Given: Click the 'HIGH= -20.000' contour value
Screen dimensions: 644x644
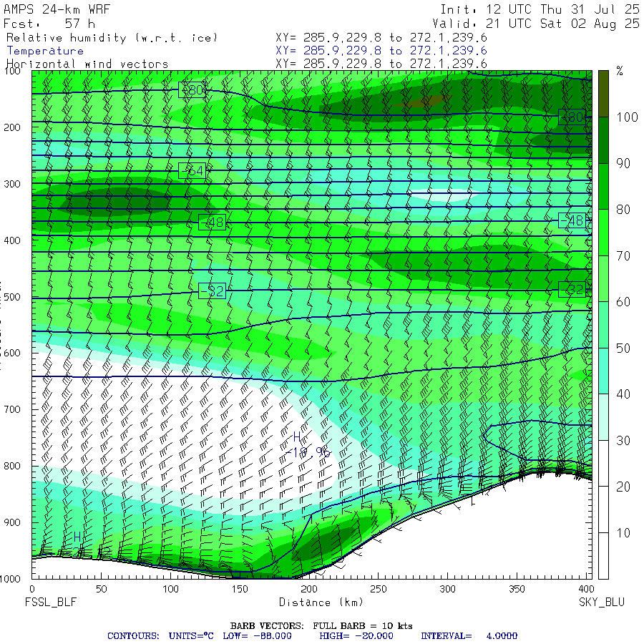Looking at the screenshot, I should point(356,636).
